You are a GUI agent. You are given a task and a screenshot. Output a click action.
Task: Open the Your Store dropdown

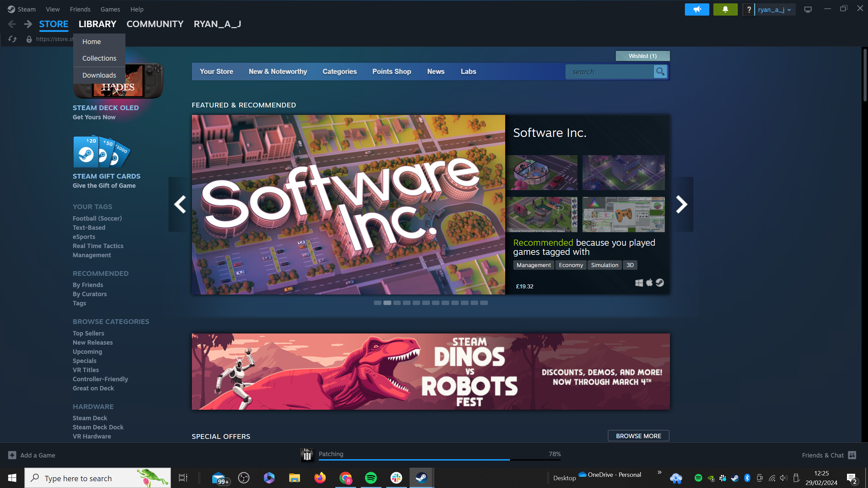[216, 72]
